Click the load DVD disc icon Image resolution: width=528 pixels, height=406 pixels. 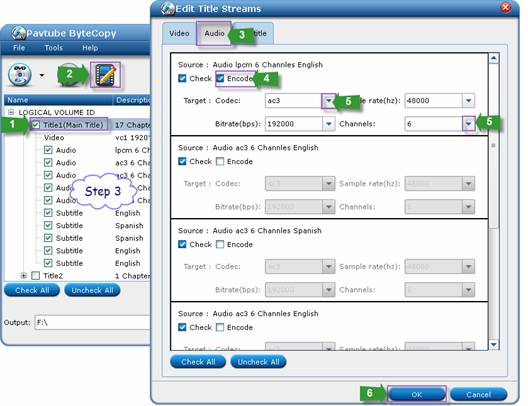[20, 74]
